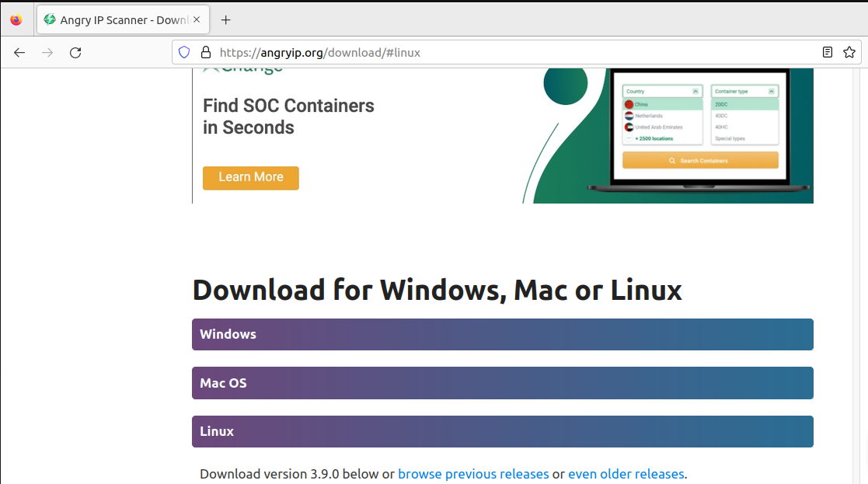The height and width of the screenshot is (484, 868).
Task: Expand the Linux download section
Action: [502, 431]
